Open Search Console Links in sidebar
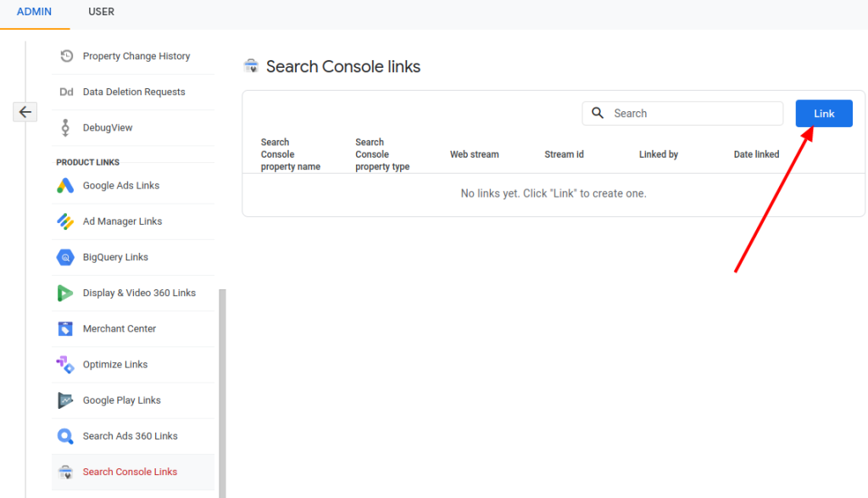Screen dimensions: 868x498 coord(130,472)
